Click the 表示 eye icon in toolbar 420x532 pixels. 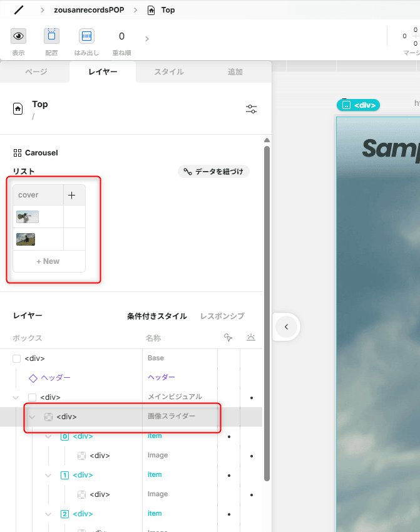click(19, 36)
